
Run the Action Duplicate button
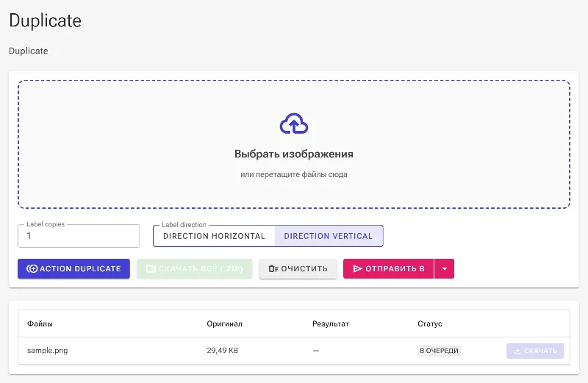coord(74,268)
